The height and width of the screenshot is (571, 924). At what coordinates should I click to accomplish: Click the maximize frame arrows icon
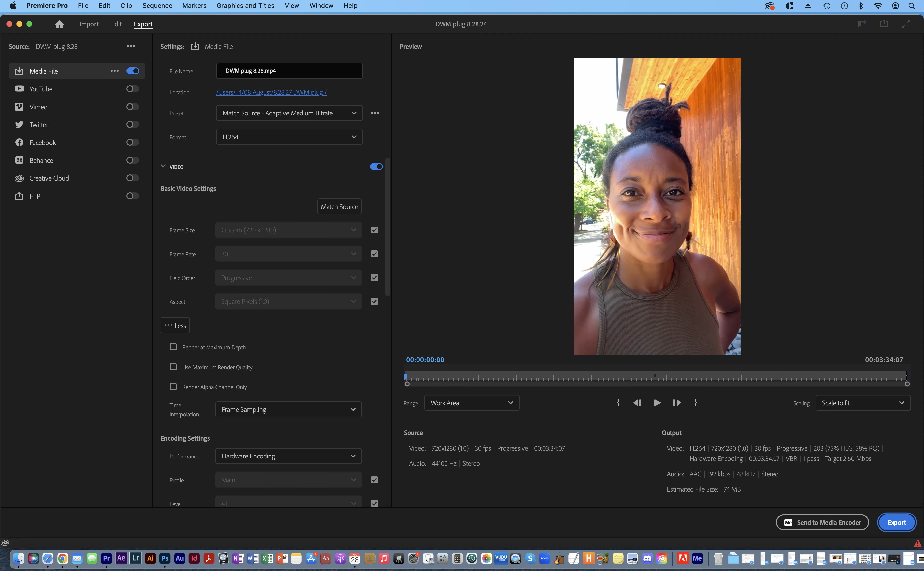click(906, 24)
